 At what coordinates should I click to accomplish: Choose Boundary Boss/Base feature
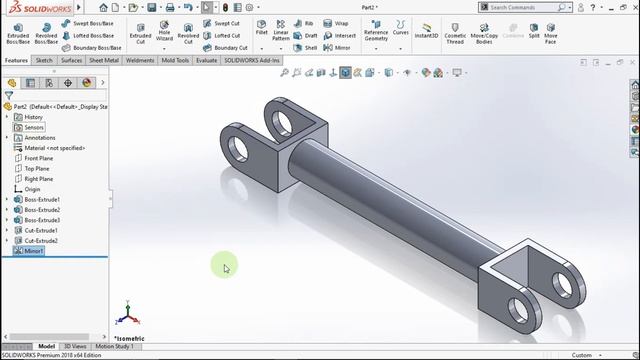(x=91, y=48)
